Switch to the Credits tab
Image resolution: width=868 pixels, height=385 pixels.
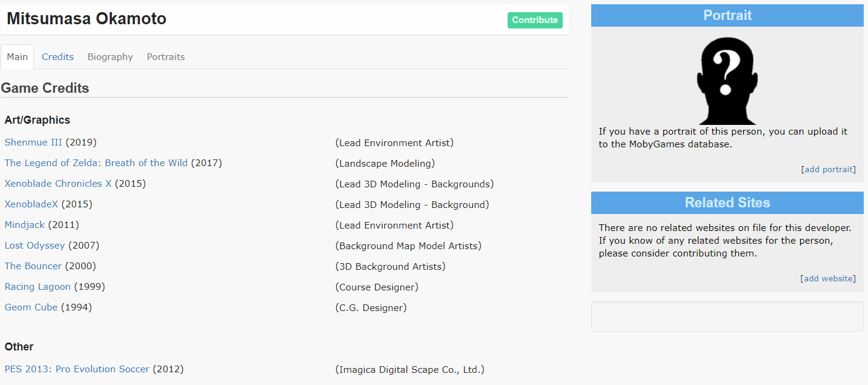(58, 57)
